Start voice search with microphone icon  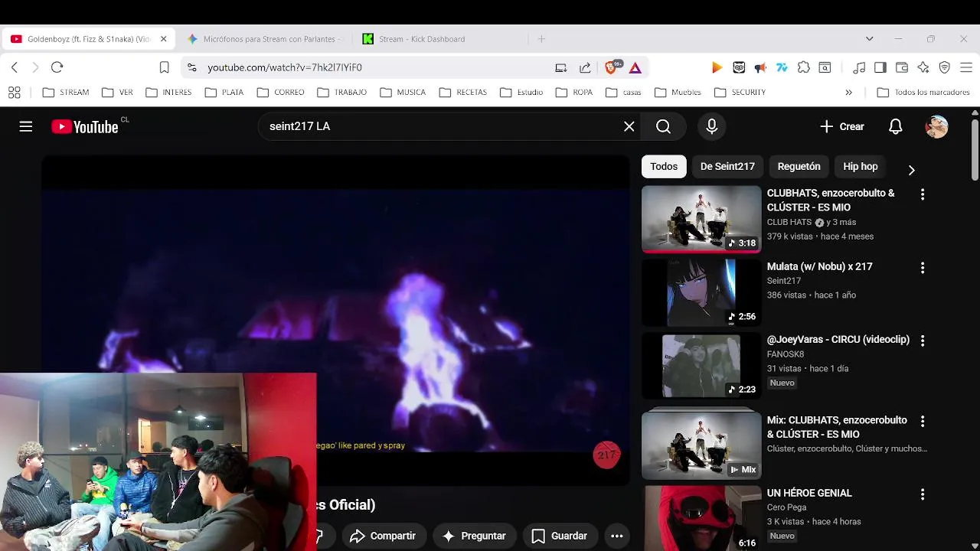click(x=712, y=127)
